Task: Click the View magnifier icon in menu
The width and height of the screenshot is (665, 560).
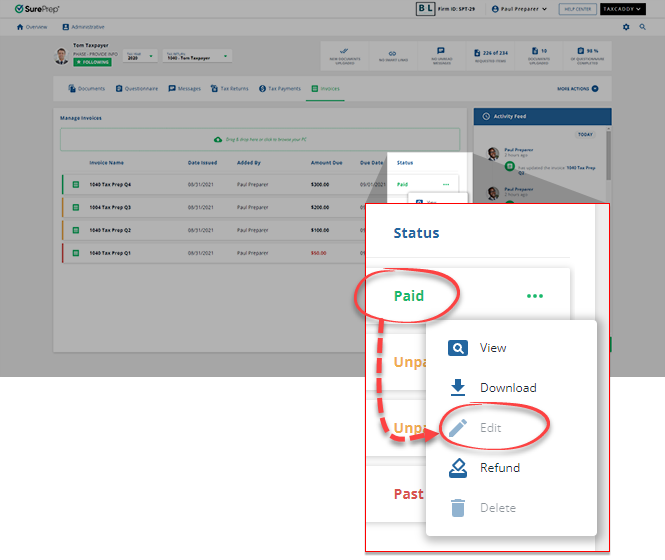Action: click(x=458, y=348)
